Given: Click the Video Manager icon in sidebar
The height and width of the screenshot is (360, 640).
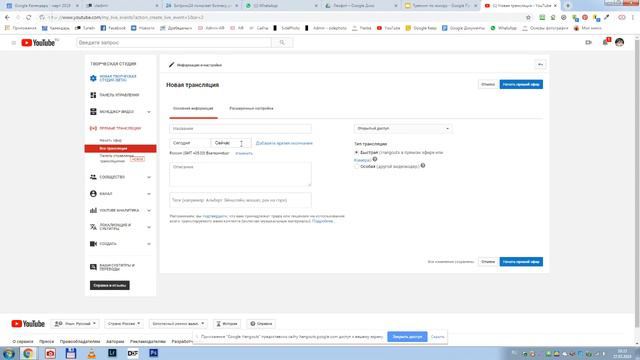Looking at the screenshot, I should (x=93, y=111).
